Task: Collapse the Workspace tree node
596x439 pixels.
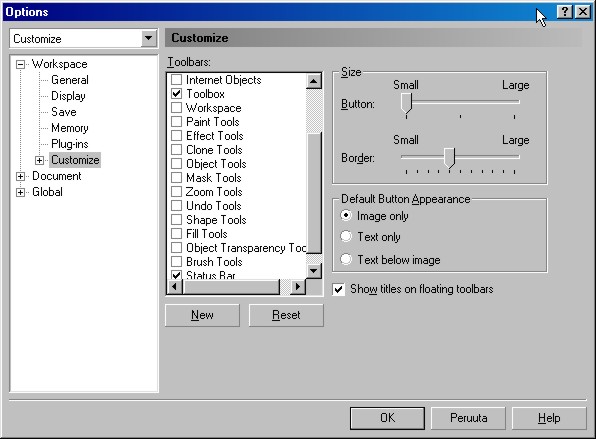Action: click(x=21, y=64)
